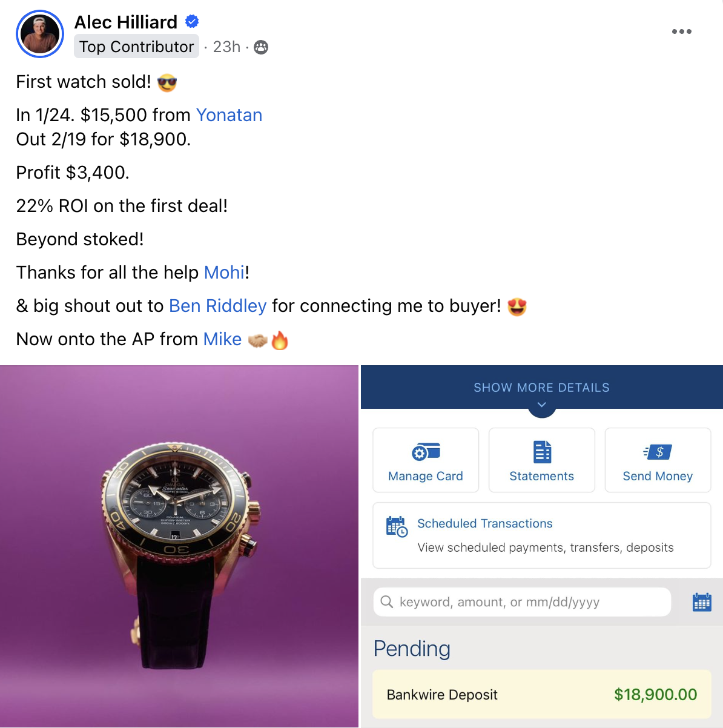Viewport: 723px width, 728px height.
Task: Click the keyword or amount search field
Action: 522,602
